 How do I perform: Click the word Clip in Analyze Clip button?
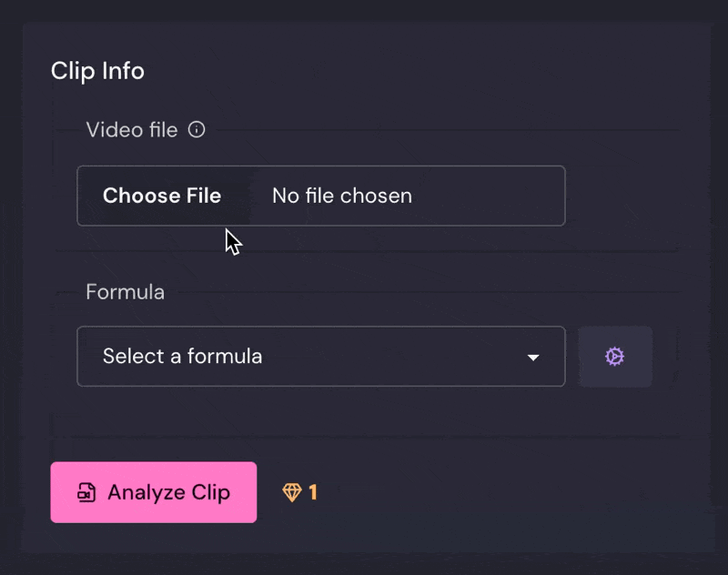pyautogui.click(x=211, y=493)
